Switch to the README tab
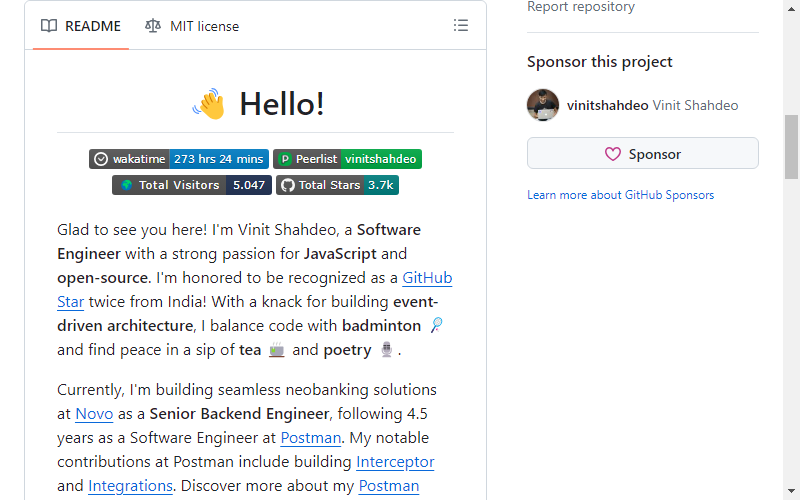 [x=81, y=26]
